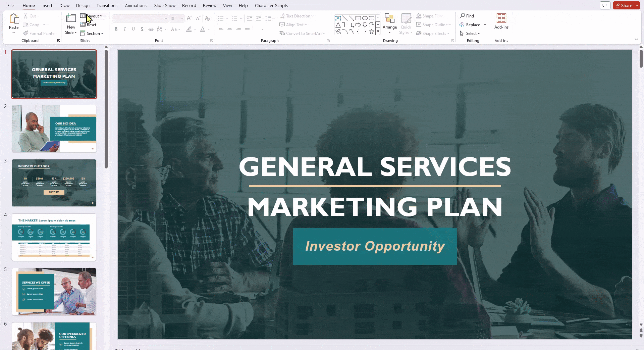This screenshot has width=644, height=350.
Task: Toggle italic formatting
Action: pyautogui.click(x=124, y=29)
